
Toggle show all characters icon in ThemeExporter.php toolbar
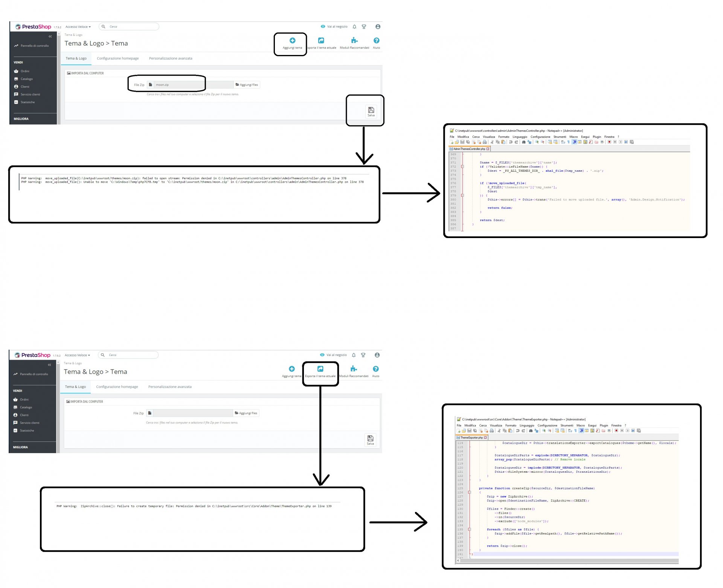point(575,431)
